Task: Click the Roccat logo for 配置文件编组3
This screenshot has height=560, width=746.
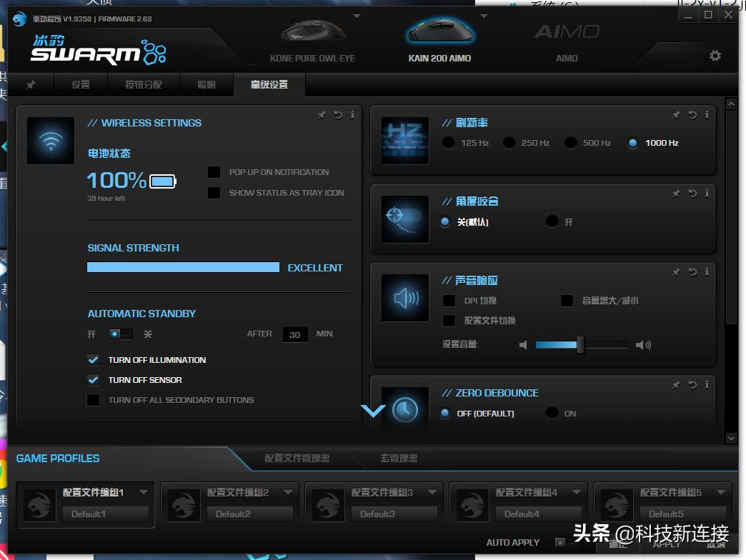Action: pos(328,505)
